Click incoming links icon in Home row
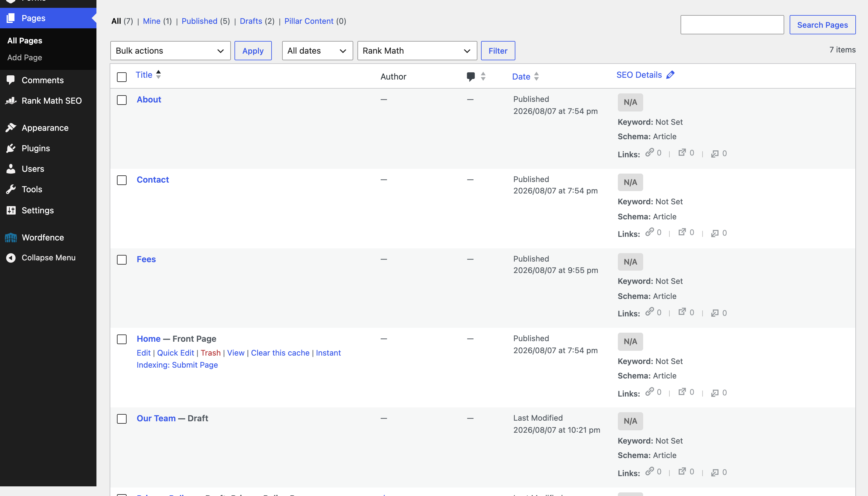Screen dimensions: 868x496 tap(715, 393)
